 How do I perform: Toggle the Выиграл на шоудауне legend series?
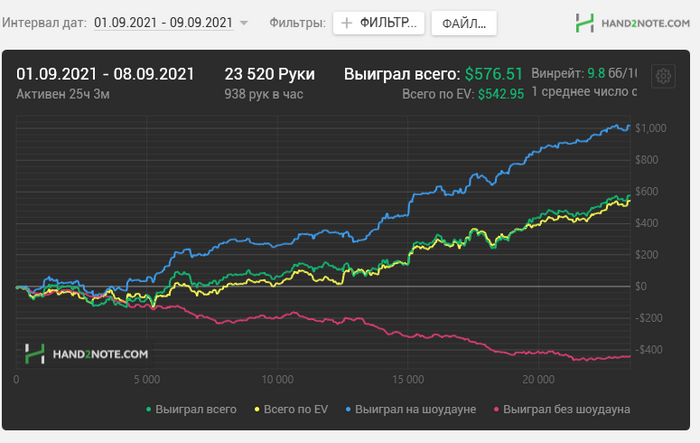point(411,410)
